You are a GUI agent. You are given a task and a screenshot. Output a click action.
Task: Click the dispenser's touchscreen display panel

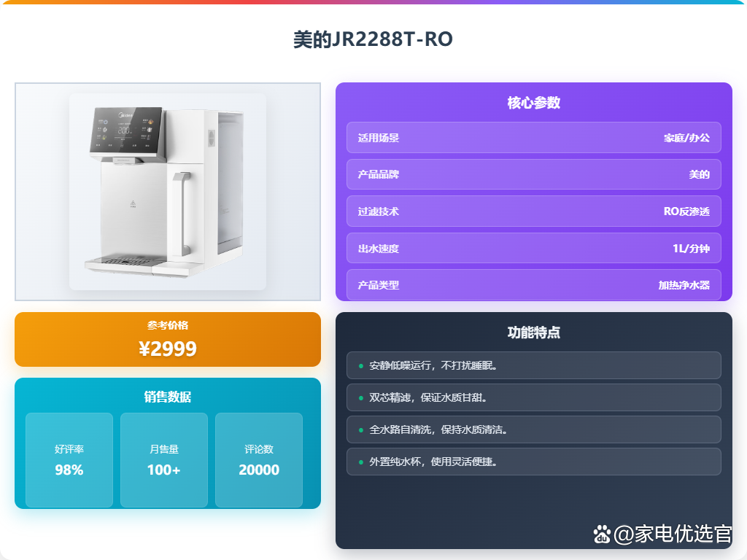[x=128, y=131]
